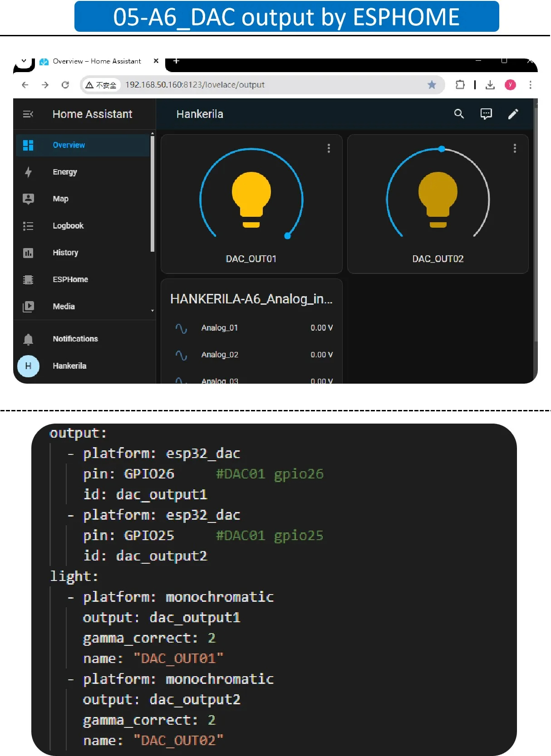Screen dimensions: 551x756
Task: Reload the browser page
Action: click(65, 85)
